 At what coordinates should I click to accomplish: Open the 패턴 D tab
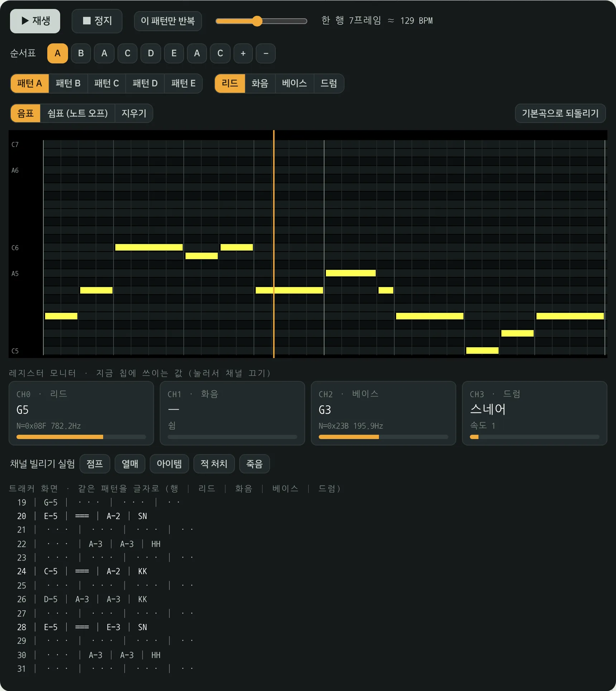(145, 84)
